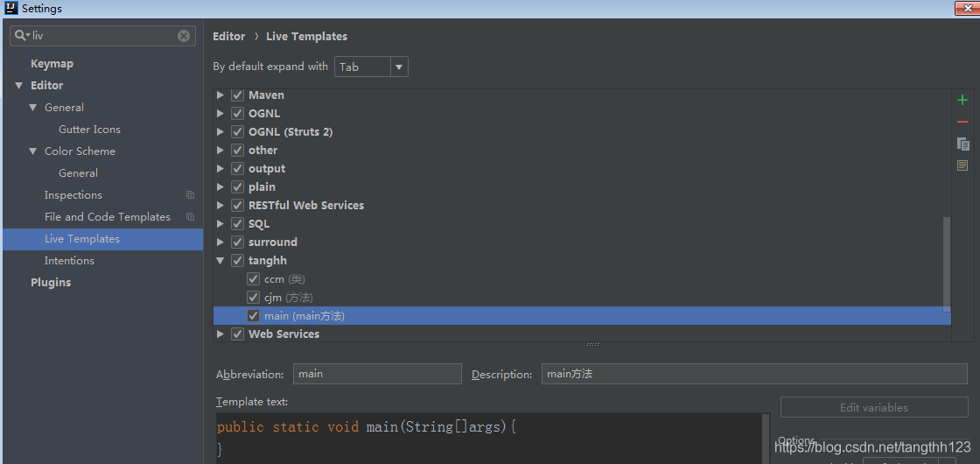Image resolution: width=980 pixels, height=464 pixels.
Task: Disable the plain template group checkbox
Action: [x=237, y=187]
